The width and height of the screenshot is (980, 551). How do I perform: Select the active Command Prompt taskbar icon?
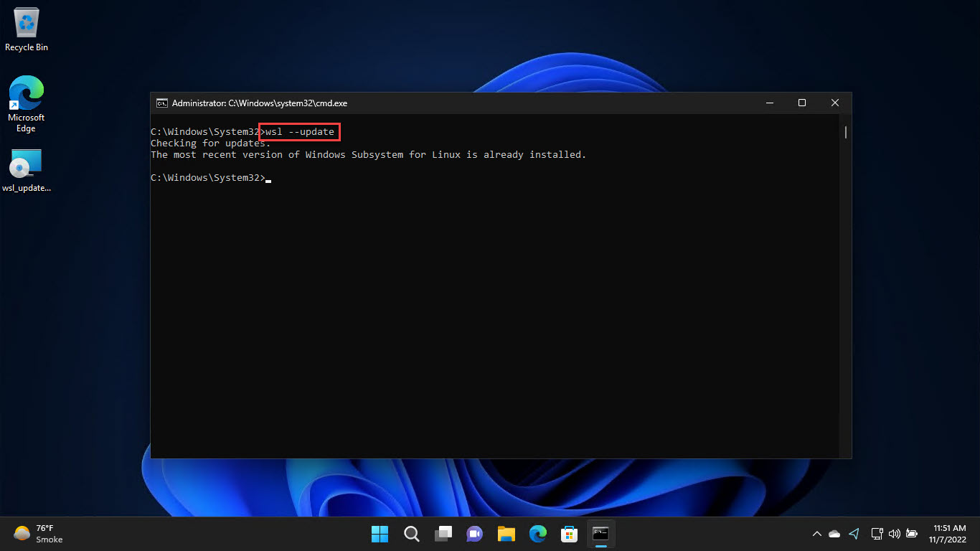point(600,534)
